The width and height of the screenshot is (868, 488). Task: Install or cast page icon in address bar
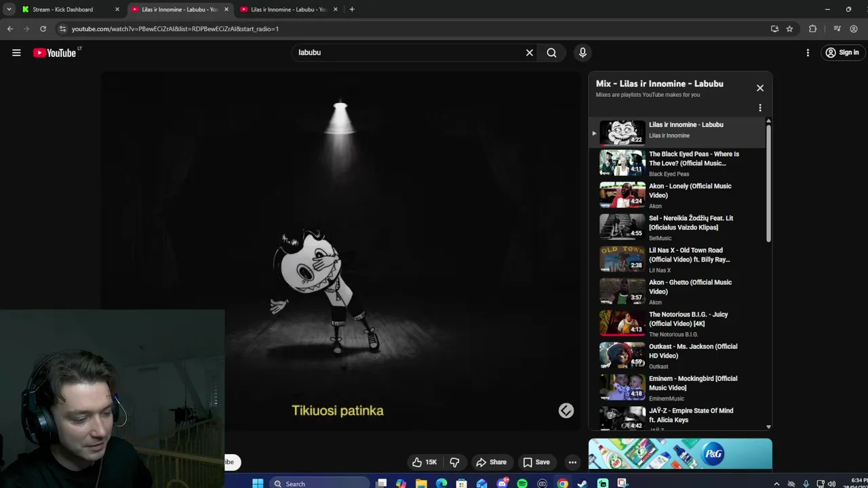(x=774, y=28)
